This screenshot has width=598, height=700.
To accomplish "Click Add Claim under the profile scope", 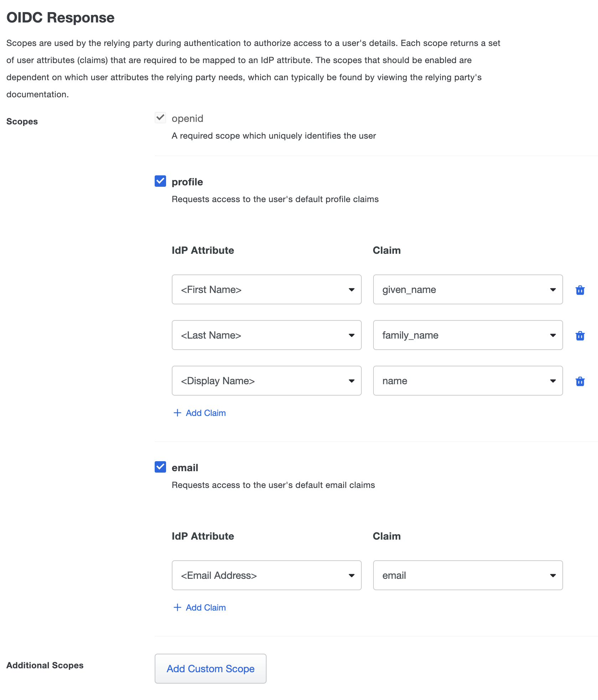I will [205, 412].
